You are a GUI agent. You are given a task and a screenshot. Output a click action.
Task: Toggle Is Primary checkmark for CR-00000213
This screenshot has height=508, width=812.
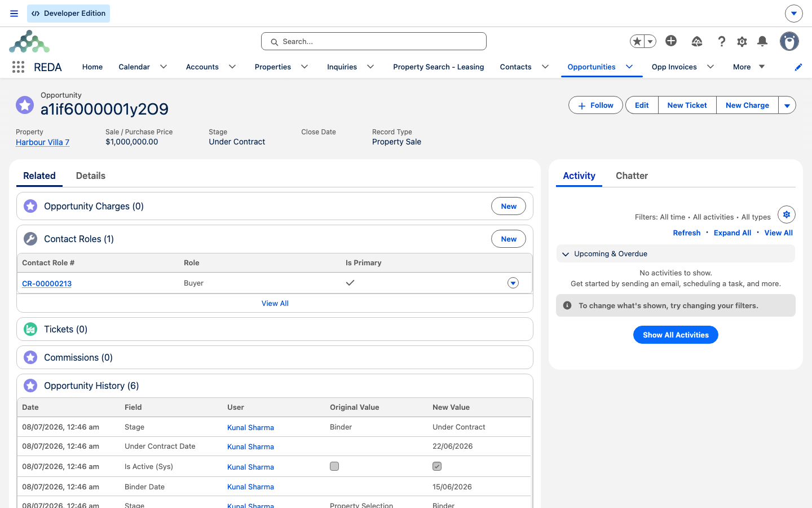tap(350, 283)
